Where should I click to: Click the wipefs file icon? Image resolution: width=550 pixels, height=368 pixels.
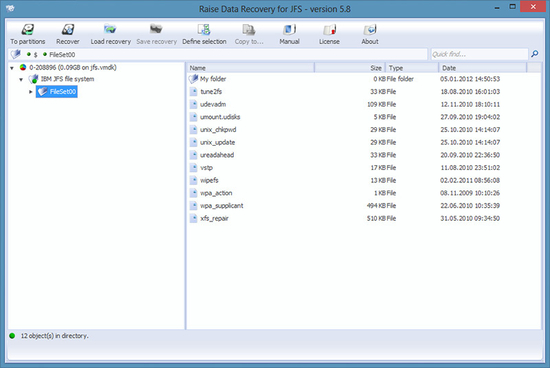pyautogui.click(x=193, y=180)
